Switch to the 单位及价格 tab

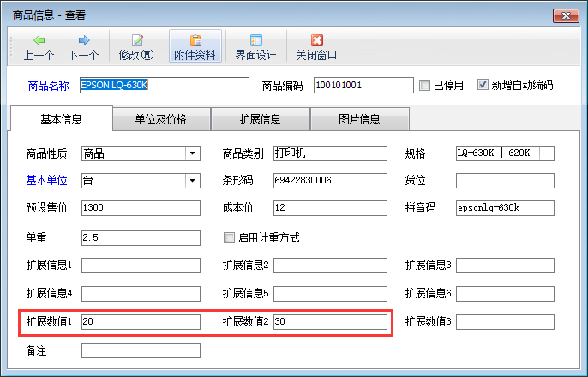pos(161,119)
